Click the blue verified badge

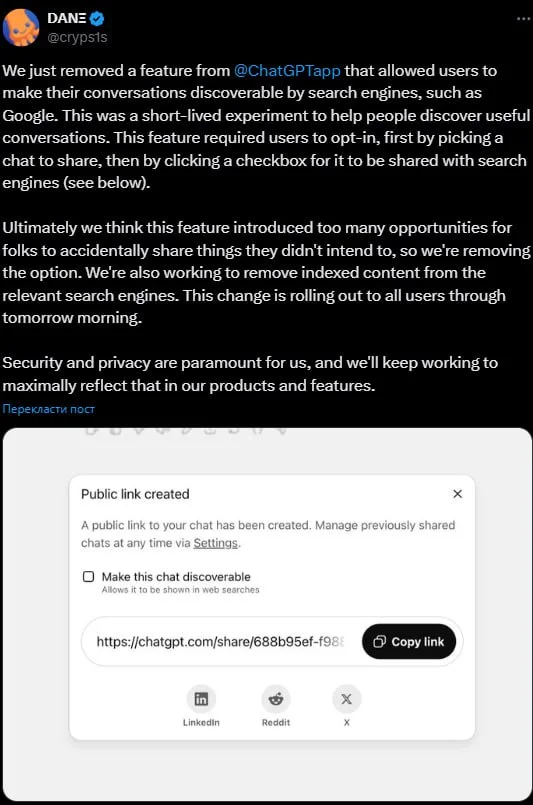pyautogui.click(x=97, y=18)
